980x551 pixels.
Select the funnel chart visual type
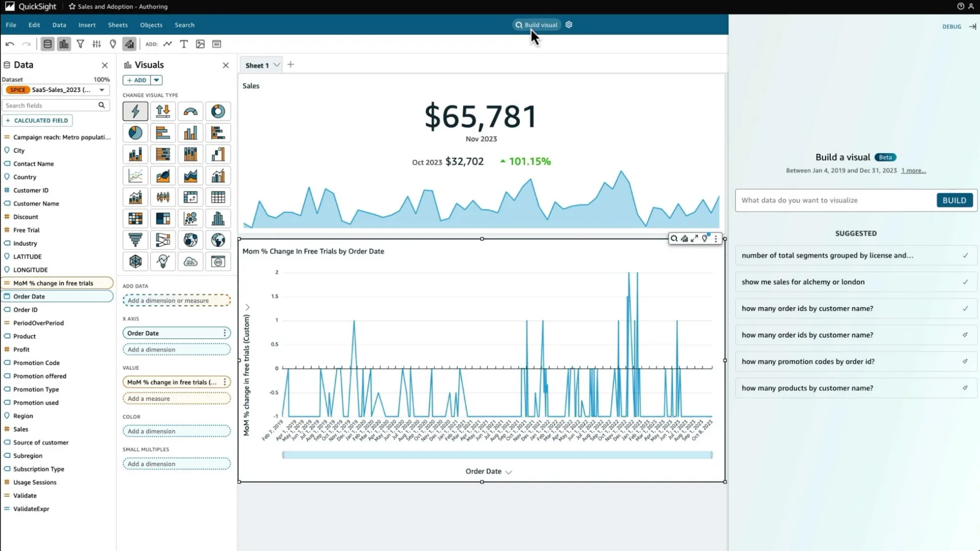click(x=135, y=240)
